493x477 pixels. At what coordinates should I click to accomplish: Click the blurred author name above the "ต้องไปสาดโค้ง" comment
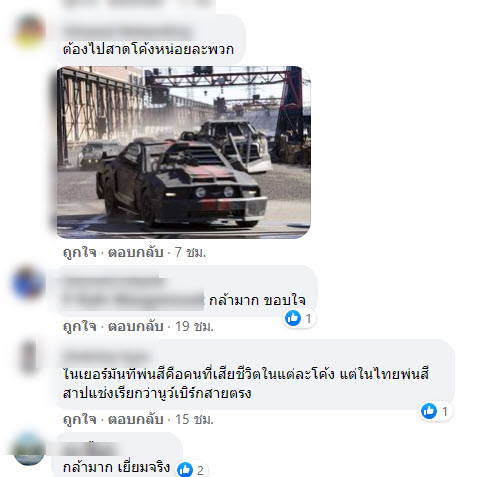tap(128, 32)
